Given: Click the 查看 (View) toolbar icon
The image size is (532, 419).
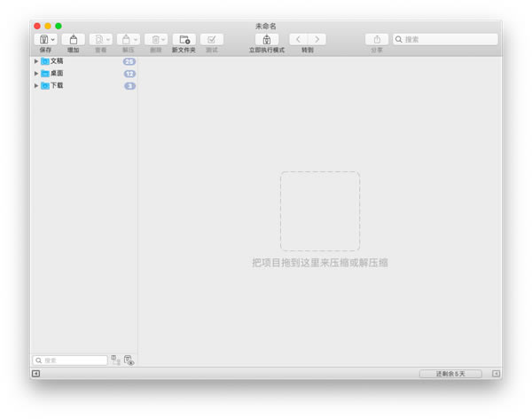Looking at the screenshot, I should click(x=98, y=39).
